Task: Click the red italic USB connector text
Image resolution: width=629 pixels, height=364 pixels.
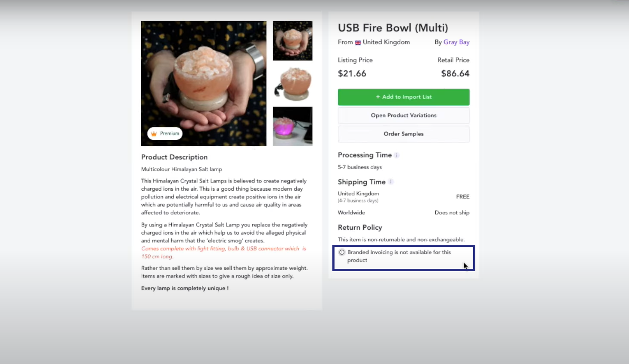Action: tap(224, 253)
